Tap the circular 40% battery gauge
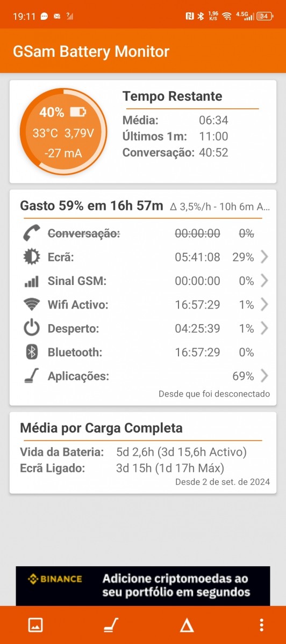Image resolution: width=286 pixels, height=644 pixels. [63, 132]
